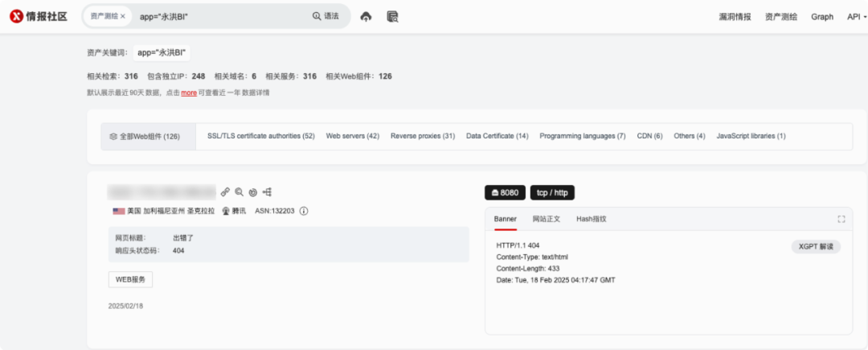Click the data search icon beside upload

pos(393,17)
